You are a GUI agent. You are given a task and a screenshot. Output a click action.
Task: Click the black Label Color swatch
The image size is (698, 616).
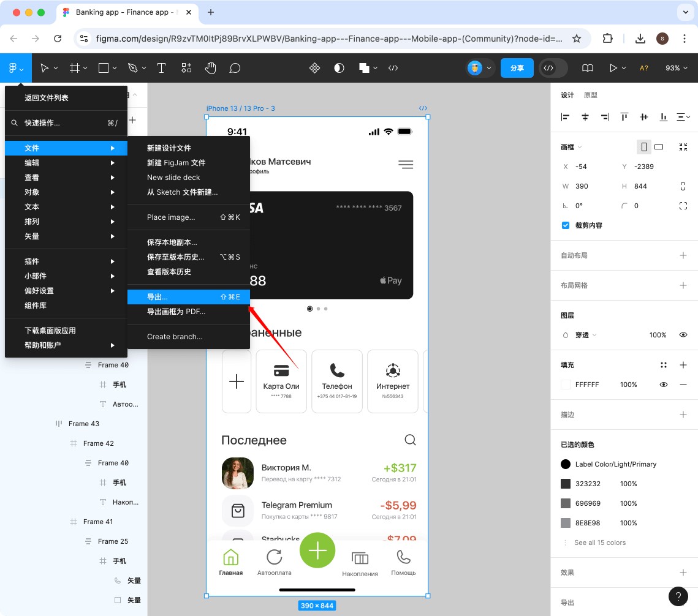click(565, 464)
